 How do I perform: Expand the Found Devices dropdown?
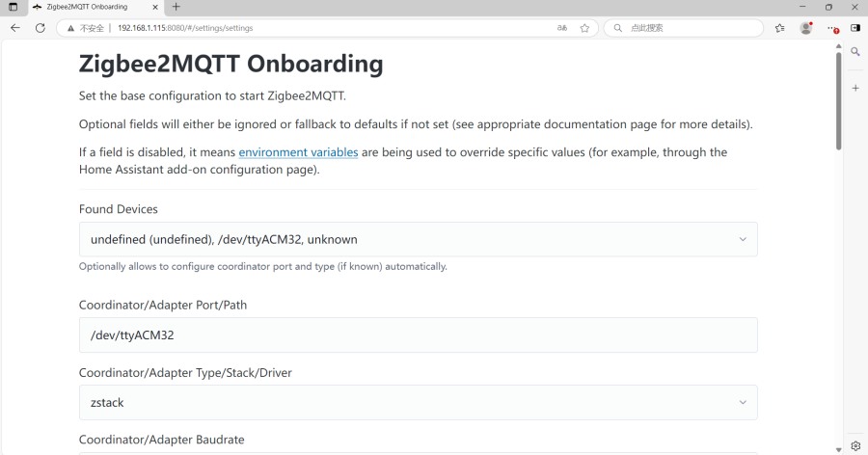418,239
